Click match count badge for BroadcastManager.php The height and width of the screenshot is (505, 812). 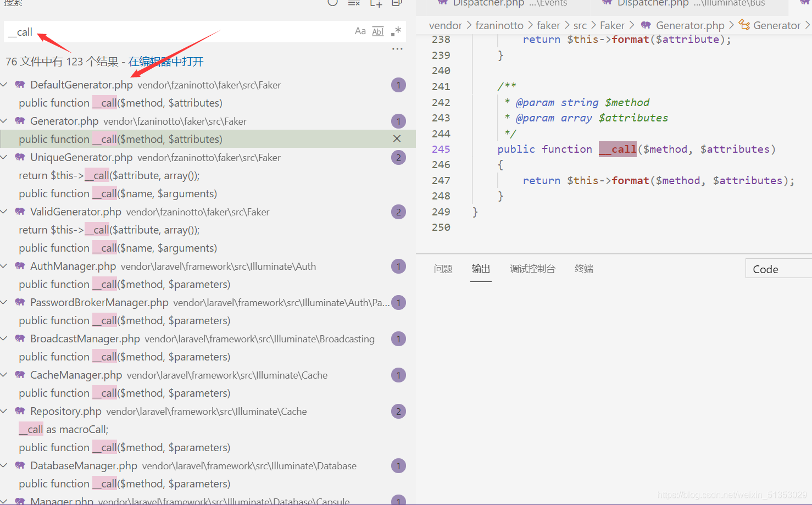pyautogui.click(x=398, y=339)
